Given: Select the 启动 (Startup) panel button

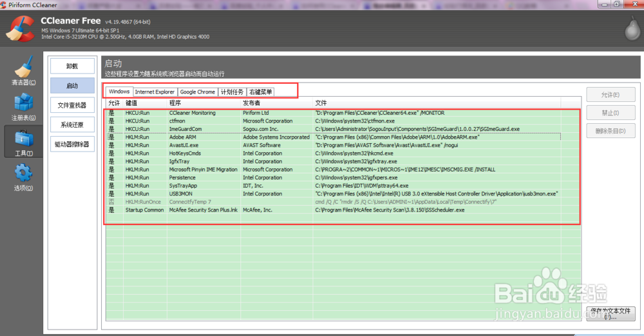Looking at the screenshot, I should click(x=72, y=86).
